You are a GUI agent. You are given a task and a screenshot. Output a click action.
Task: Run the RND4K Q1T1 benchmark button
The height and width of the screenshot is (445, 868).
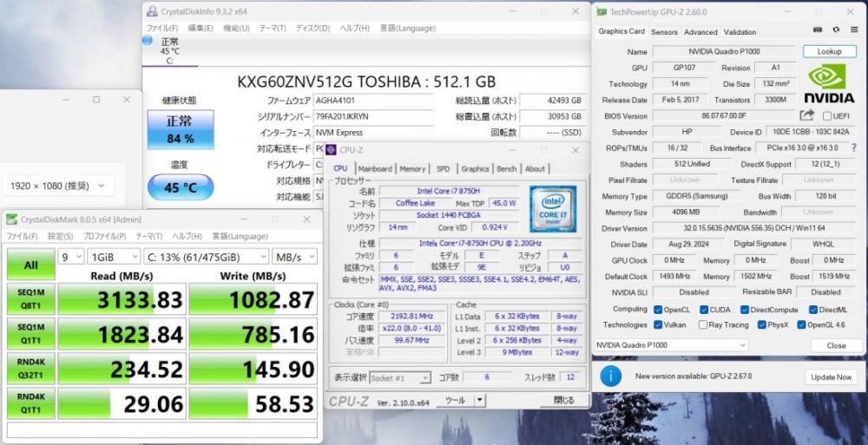pyautogui.click(x=31, y=403)
